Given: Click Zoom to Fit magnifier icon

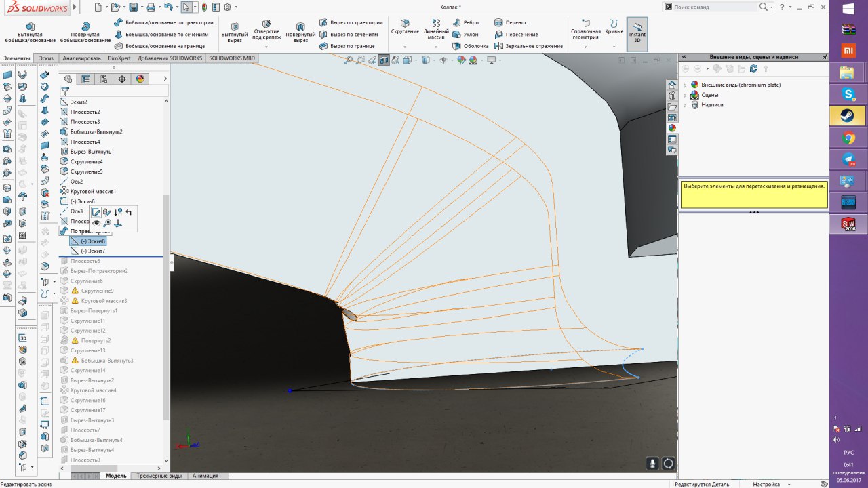Looking at the screenshot, I should tap(349, 60).
